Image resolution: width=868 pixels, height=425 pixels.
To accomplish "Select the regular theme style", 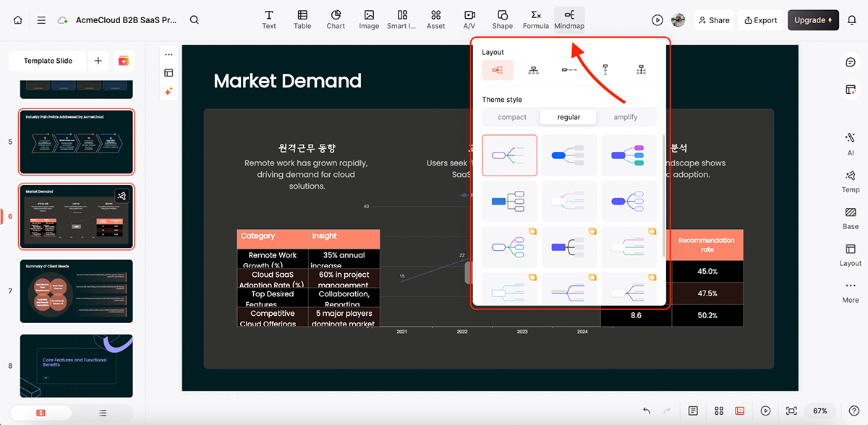I will (568, 116).
